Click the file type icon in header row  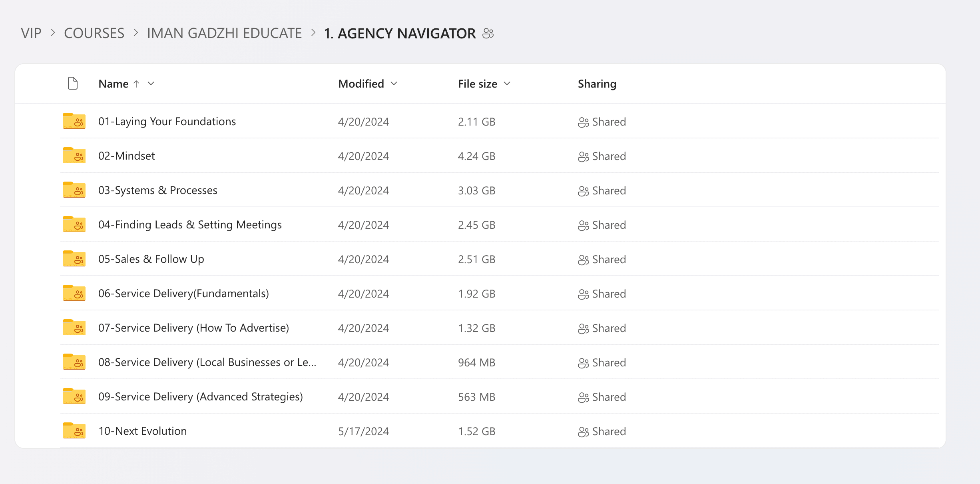[x=73, y=83]
